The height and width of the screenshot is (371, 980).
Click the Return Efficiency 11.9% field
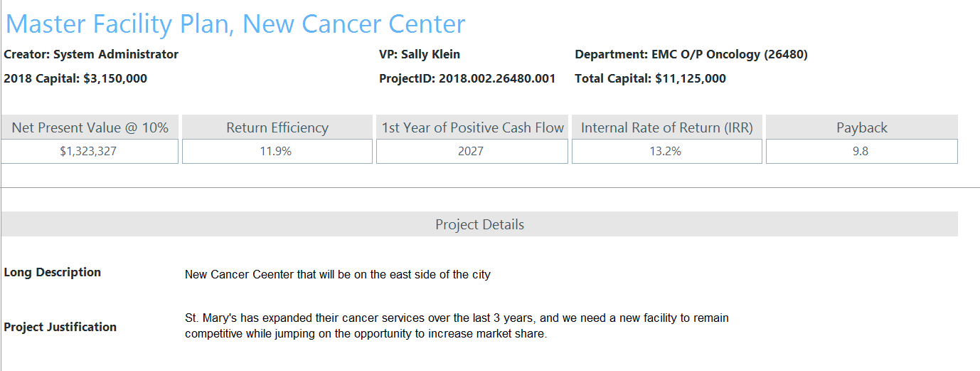pos(277,152)
